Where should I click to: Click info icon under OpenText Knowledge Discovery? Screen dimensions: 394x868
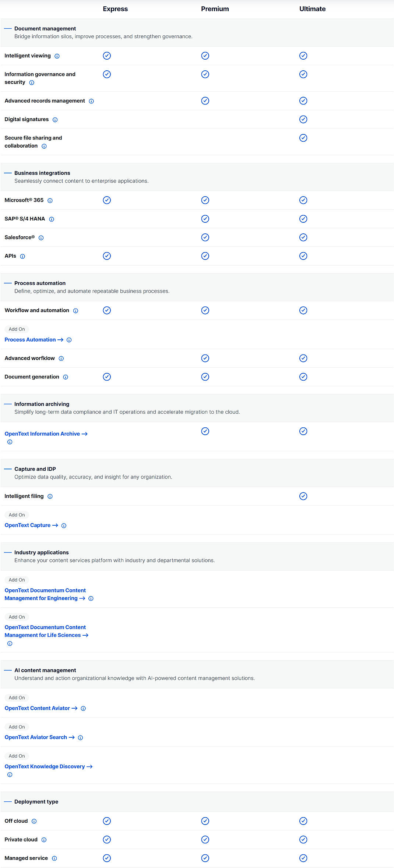pyautogui.click(x=10, y=775)
